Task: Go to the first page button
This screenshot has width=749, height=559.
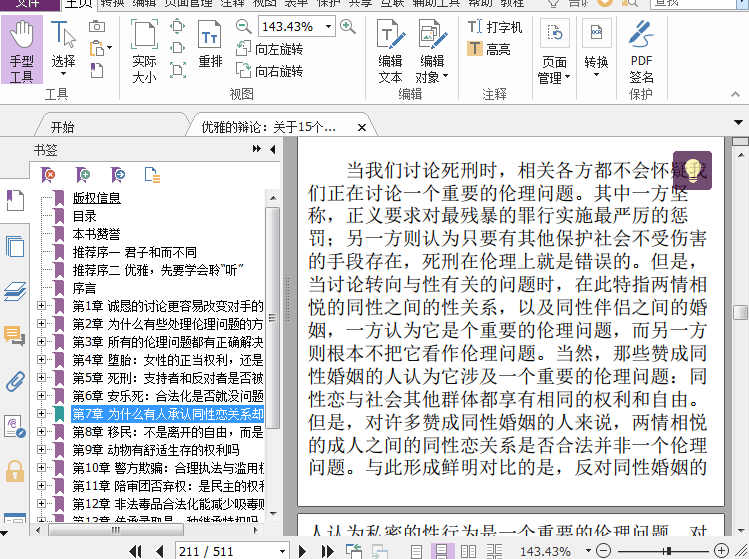Action: 136,551
